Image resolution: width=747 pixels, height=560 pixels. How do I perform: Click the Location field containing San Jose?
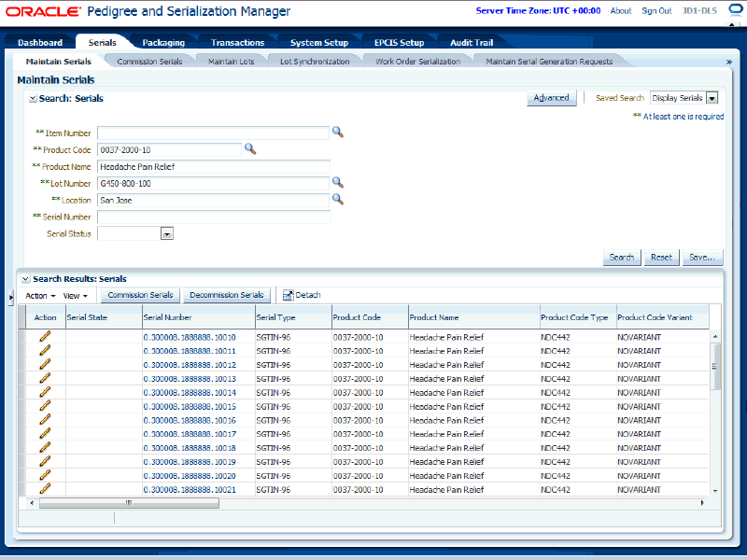tap(213, 200)
